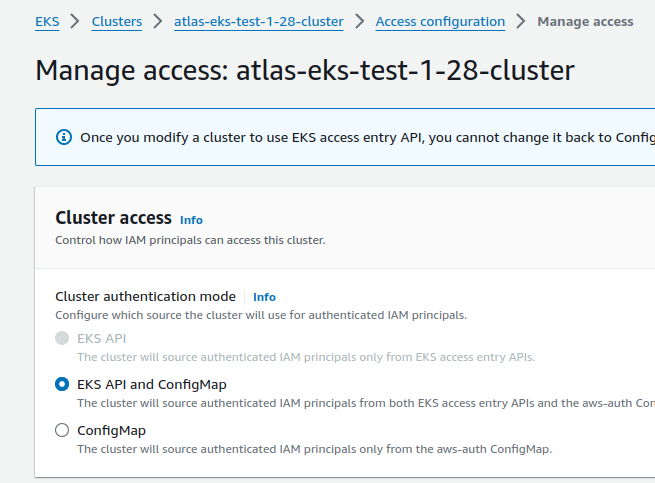Click the info icon in the blue banner

64,137
